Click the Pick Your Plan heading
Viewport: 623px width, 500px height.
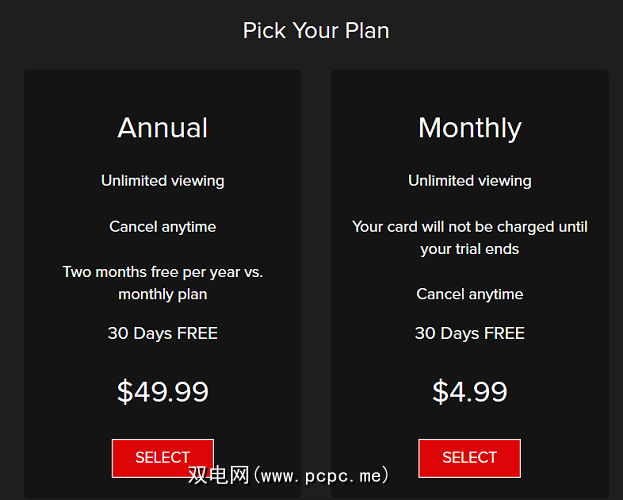(316, 30)
